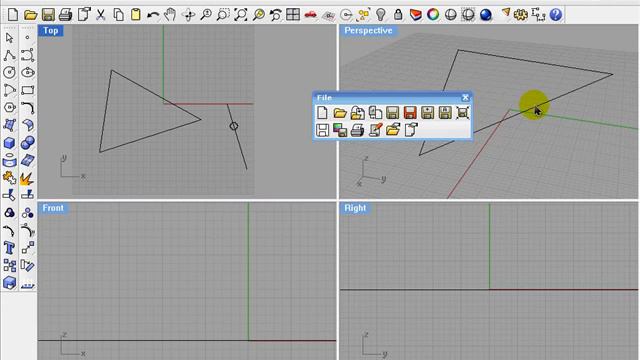Click the Front viewport title
The width and height of the screenshot is (640, 360).
(x=53, y=208)
